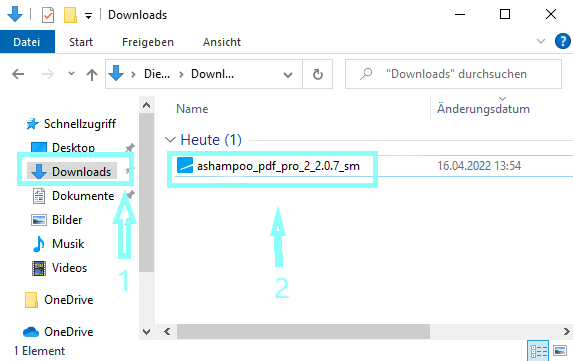The width and height of the screenshot is (573, 361).
Task: Click the blue Downloads arrow icon in title bar
Action: click(x=15, y=14)
